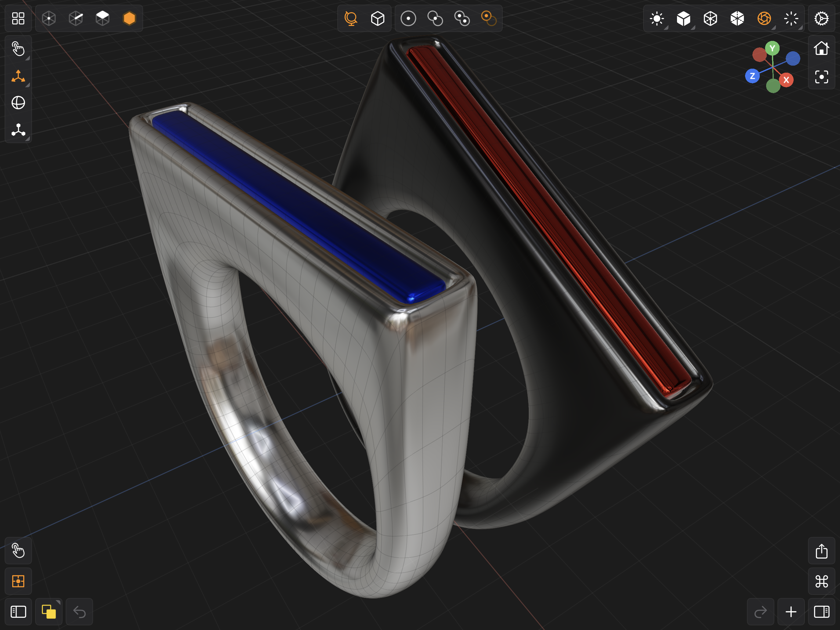Image resolution: width=840 pixels, height=630 pixels.
Task: Open the share export icon
Action: (x=821, y=551)
